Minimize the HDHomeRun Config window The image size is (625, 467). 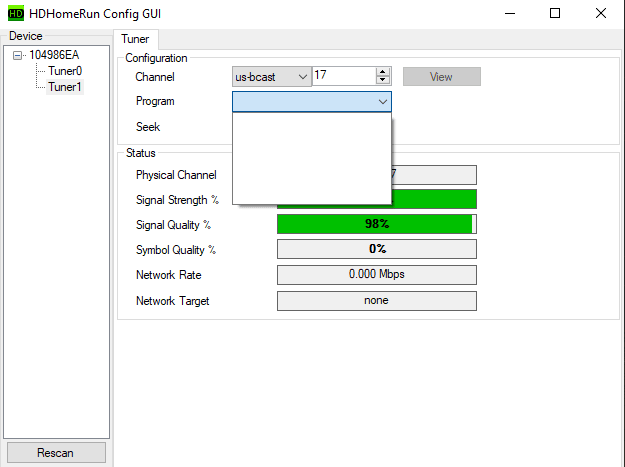click(510, 14)
